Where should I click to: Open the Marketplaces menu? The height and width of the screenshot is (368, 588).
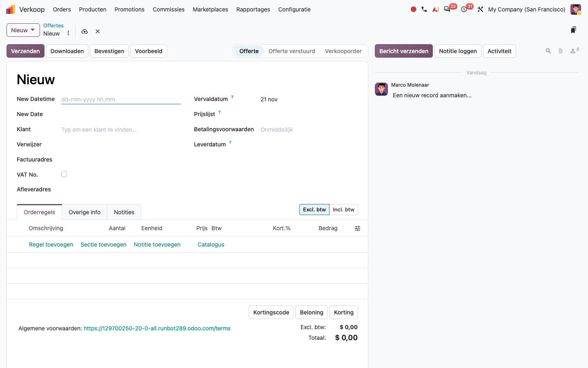point(210,9)
